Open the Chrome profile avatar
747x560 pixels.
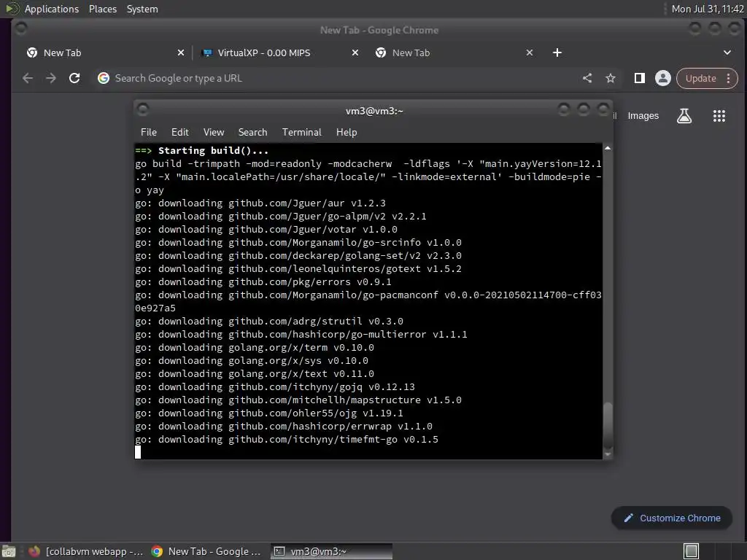coord(662,78)
